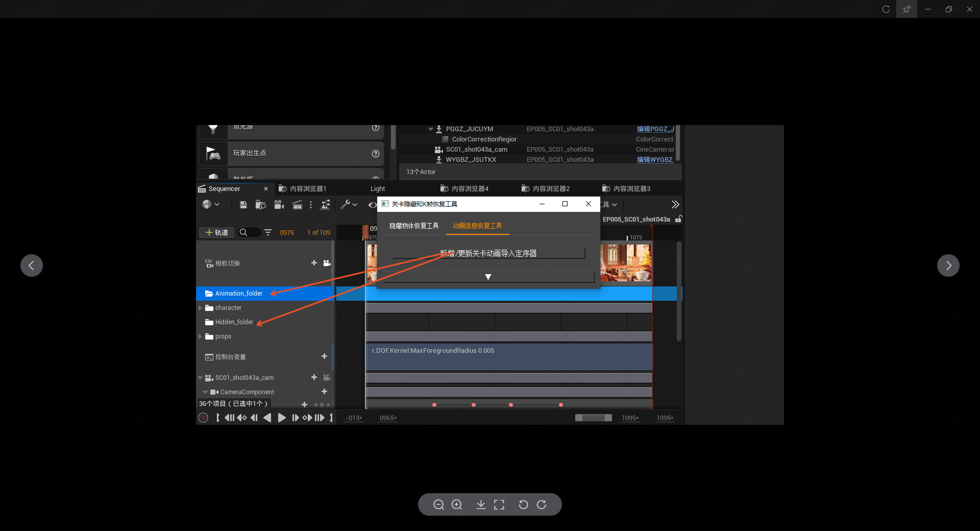Viewport: 980px width, 531px height.
Task: Download the current image
Action: 481,504
